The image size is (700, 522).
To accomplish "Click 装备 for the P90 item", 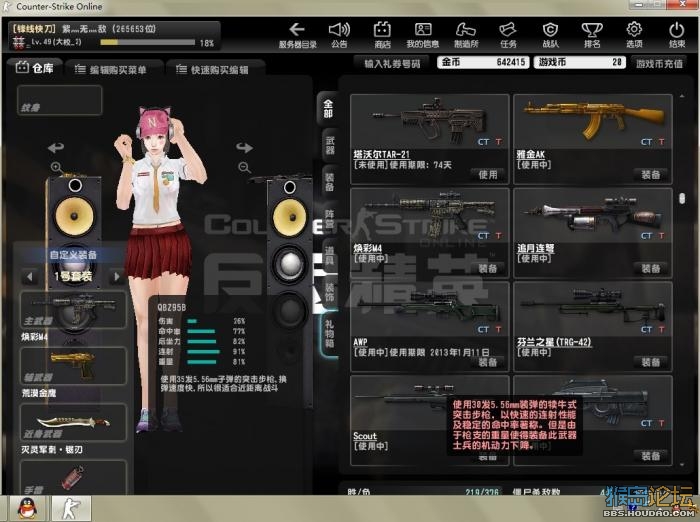I will [x=651, y=456].
